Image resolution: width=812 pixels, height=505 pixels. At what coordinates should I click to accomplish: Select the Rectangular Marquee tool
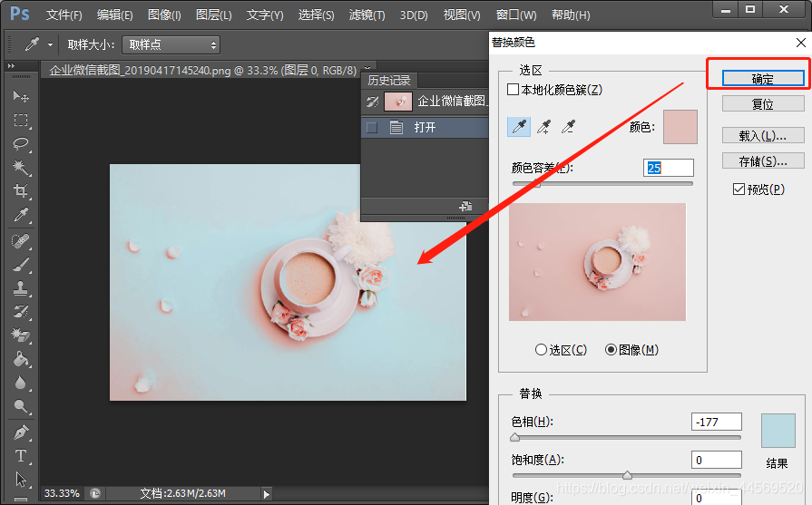pyautogui.click(x=21, y=121)
